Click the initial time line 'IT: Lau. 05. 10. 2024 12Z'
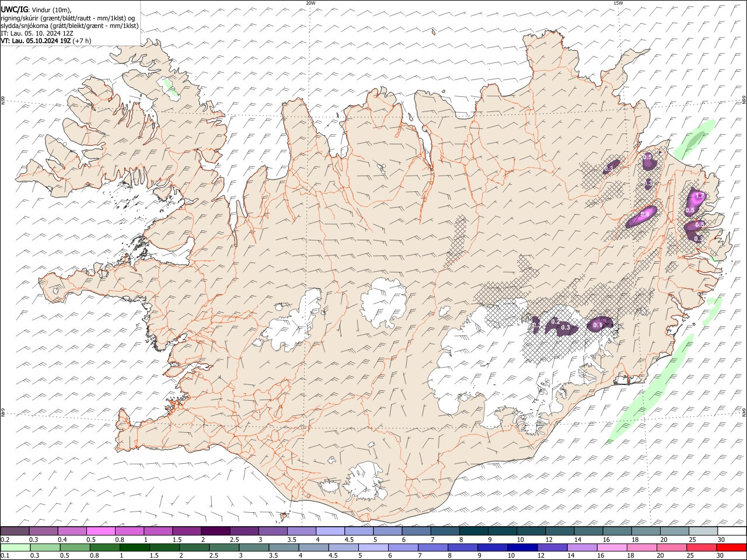This screenshot has width=747, height=560. [x=37, y=33]
